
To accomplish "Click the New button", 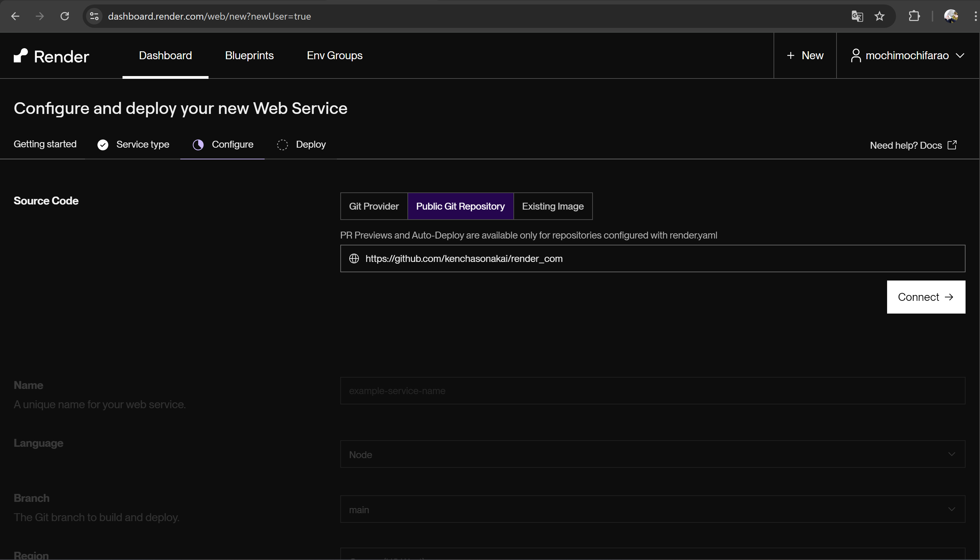I will coord(805,56).
